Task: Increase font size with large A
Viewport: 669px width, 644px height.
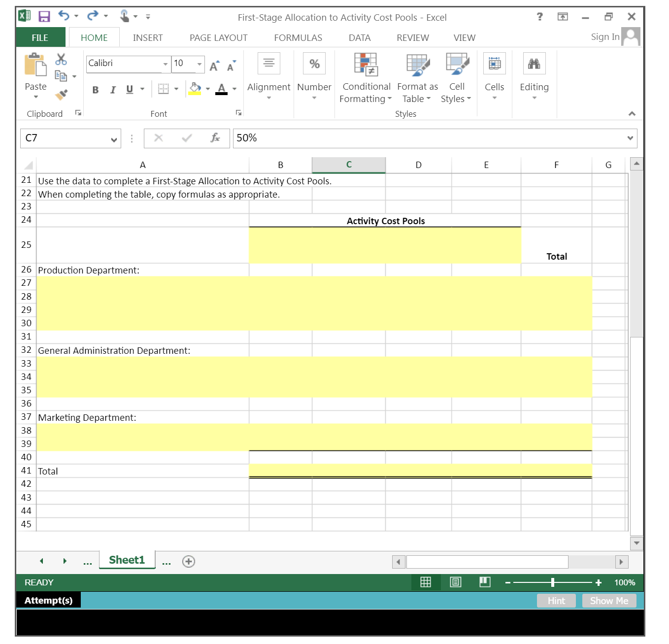Action: [x=214, y=66]
